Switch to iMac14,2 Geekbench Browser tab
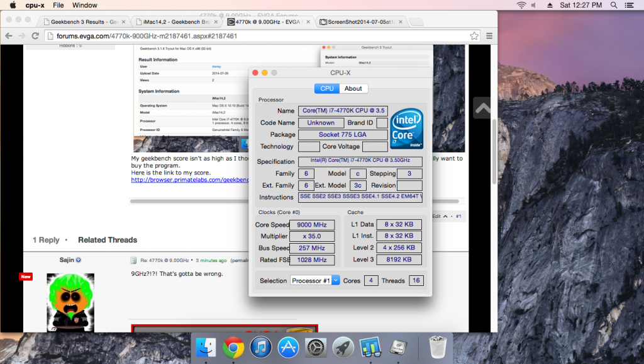The height and width of the screenshot is (364, 644). (x=176, y=22)
